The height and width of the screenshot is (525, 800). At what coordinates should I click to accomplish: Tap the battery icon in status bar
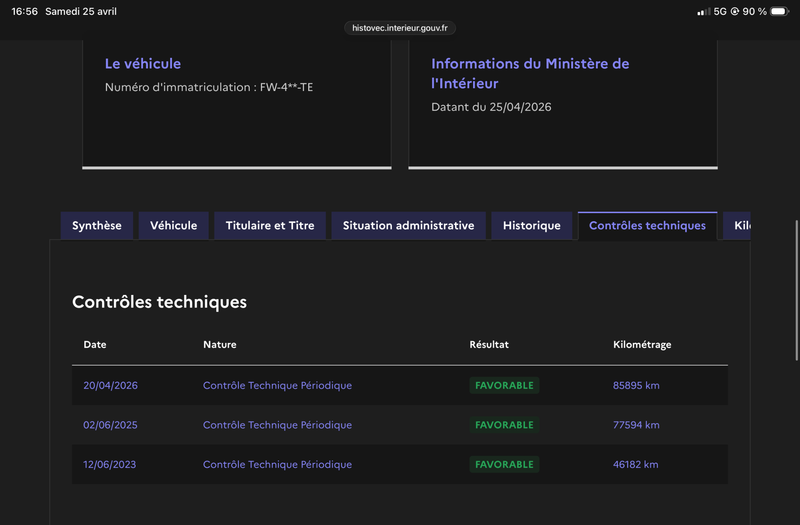pyautogui.click(x=780, y=11)
